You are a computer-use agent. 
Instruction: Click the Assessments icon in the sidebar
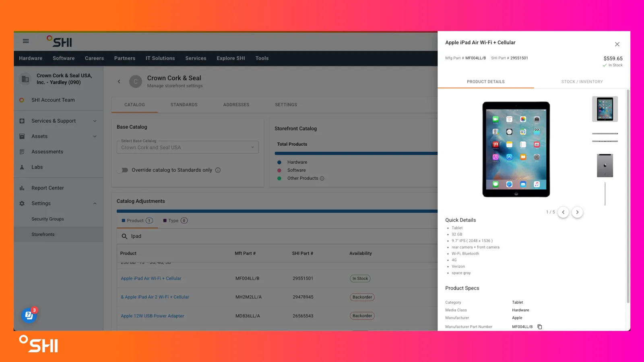pos(22,152)
